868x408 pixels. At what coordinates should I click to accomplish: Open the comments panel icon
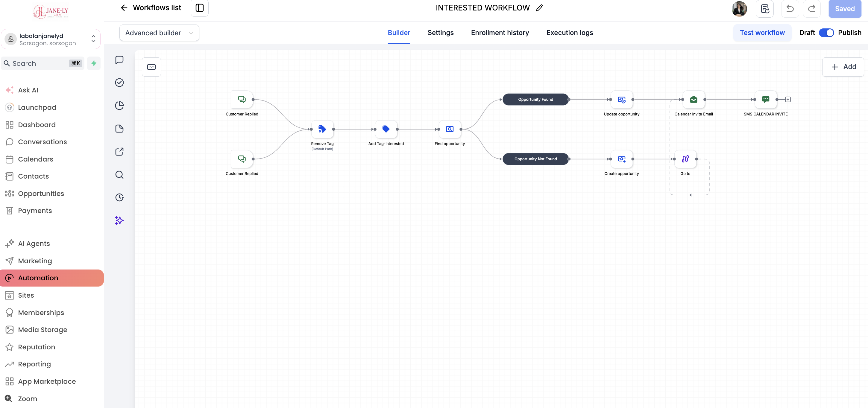click(x=119, y=60)
